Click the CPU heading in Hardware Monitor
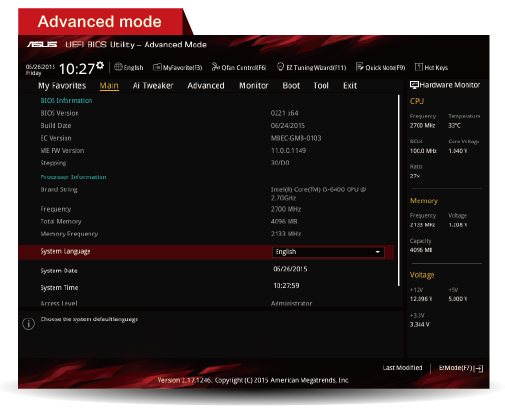 click(417, 101)
